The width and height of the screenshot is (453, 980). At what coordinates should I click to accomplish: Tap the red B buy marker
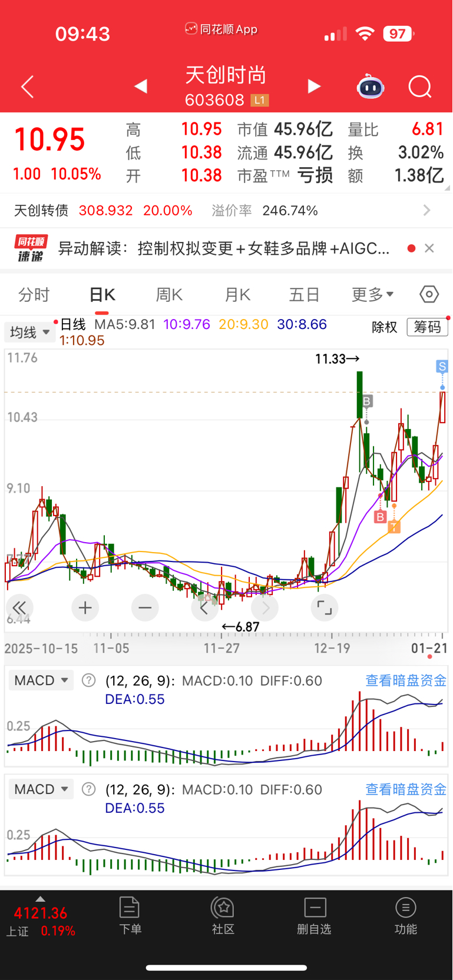click(380, 517)
